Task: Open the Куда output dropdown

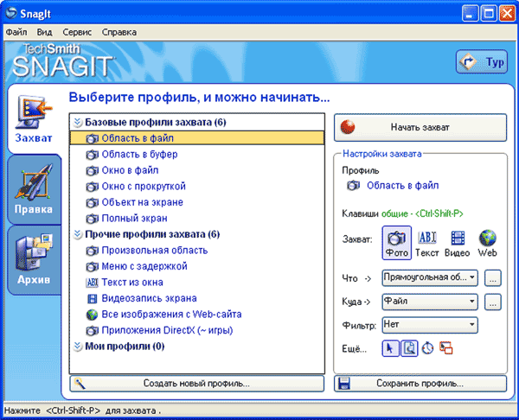Action: (x=430, y=302)
